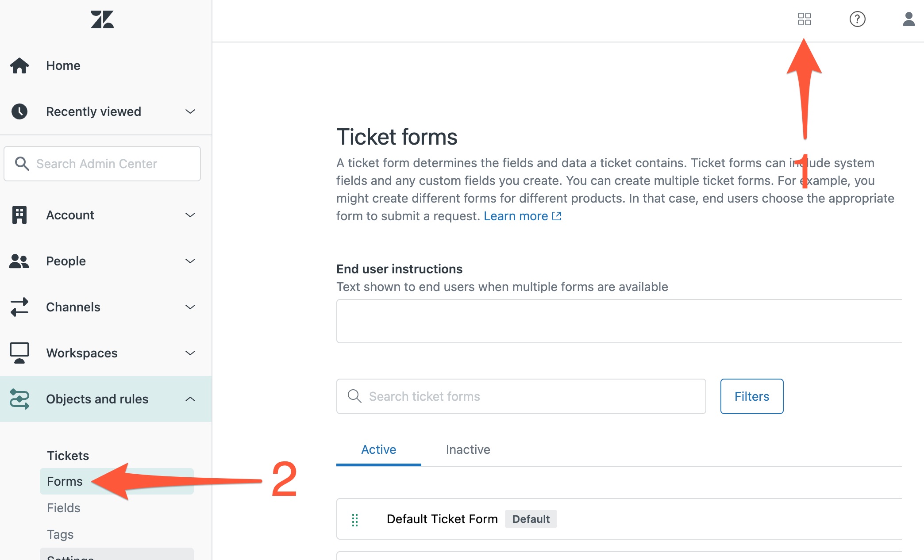Click the People icon in sidebar
This screenshot has height=560, width=924.
(19, 261)
